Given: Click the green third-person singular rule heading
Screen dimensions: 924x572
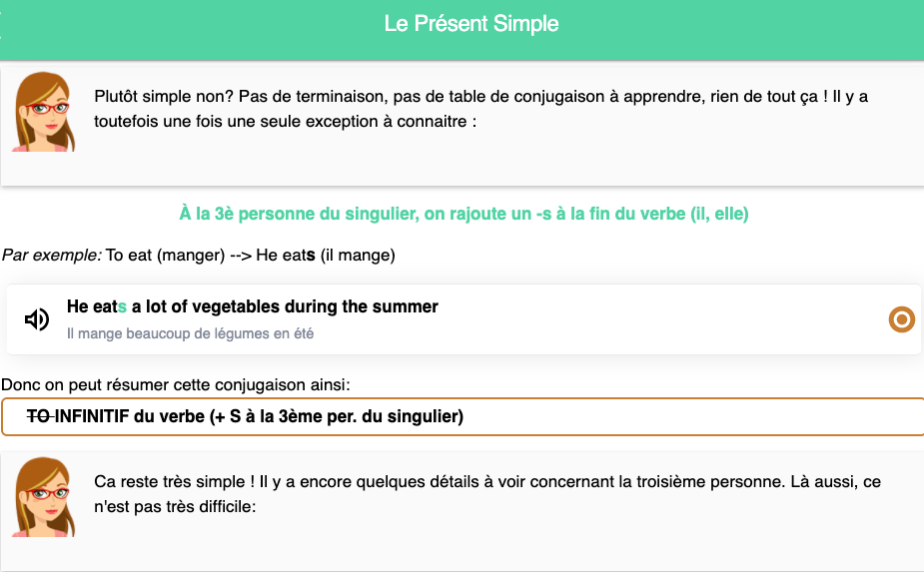Looking at the screenshot, I should [x=463, y=214].
